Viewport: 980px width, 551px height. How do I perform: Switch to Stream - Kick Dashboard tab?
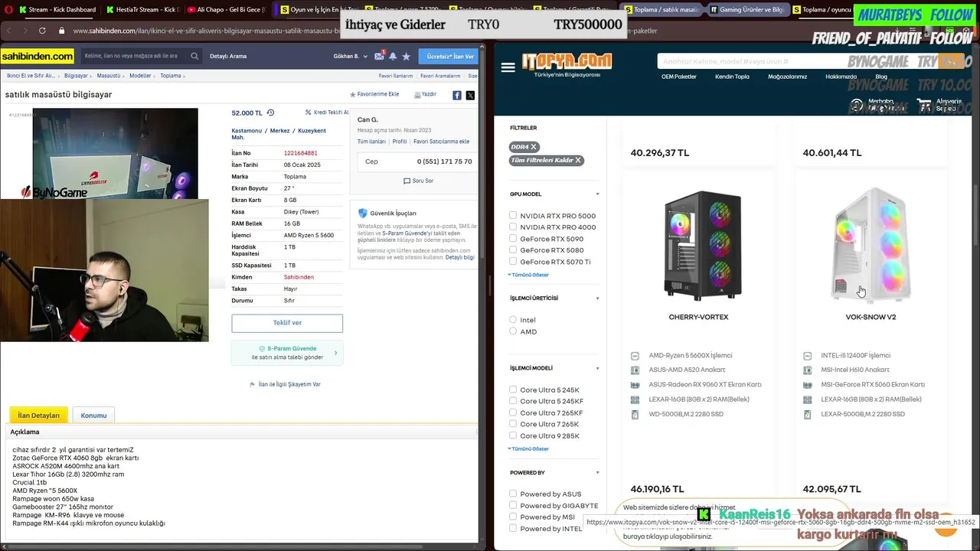(x=57, y=10)
